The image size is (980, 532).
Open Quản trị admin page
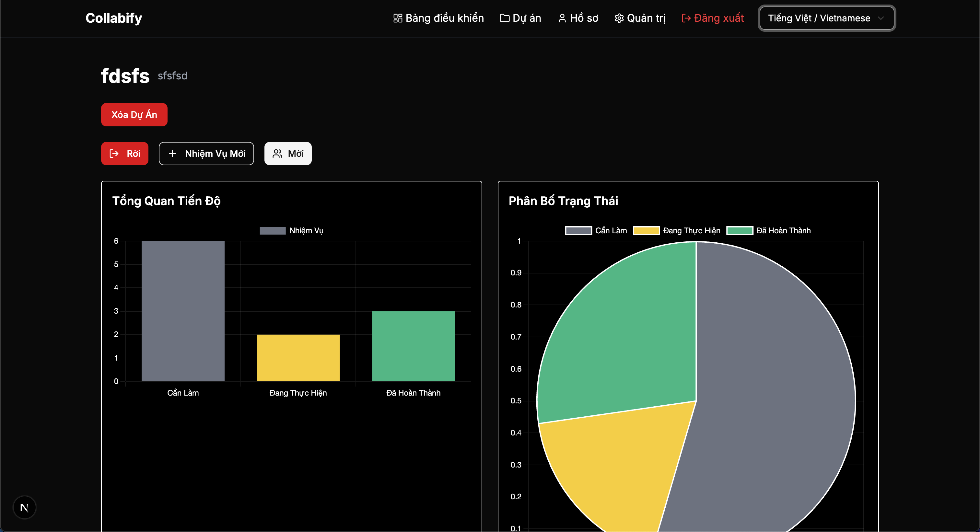(x=640, y=18)
